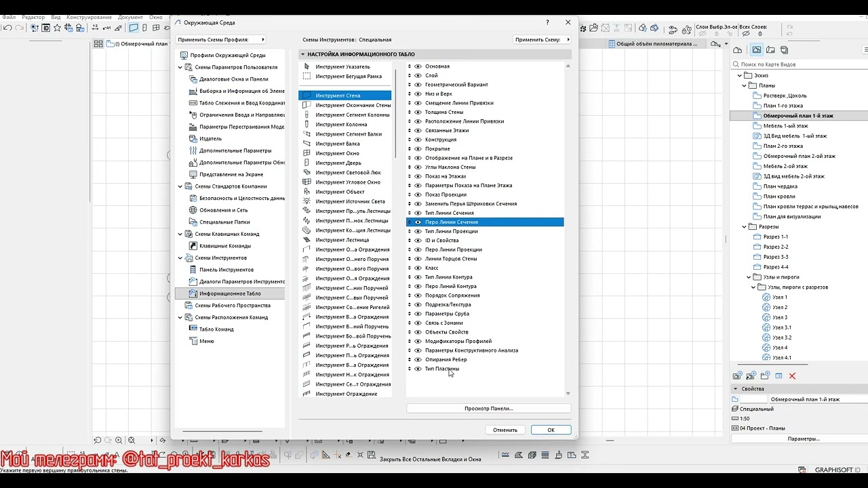Click the Дополнительные Параметры sliders icon
Image resolution: width=868 pixels, height=488 pixels.
193,150
